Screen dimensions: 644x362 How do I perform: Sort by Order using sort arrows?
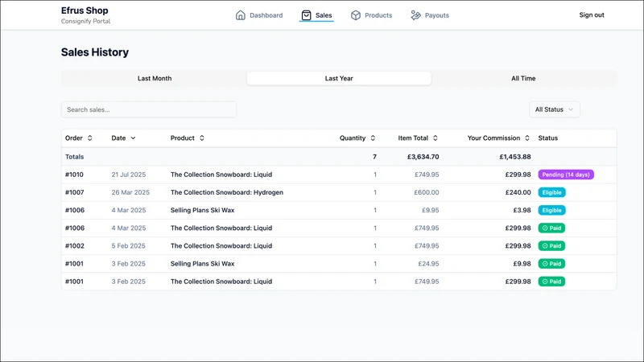click(90, 138)
